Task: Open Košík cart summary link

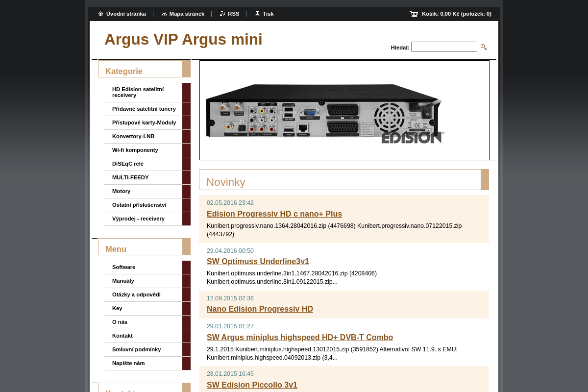Action: (x=456, y=14)
